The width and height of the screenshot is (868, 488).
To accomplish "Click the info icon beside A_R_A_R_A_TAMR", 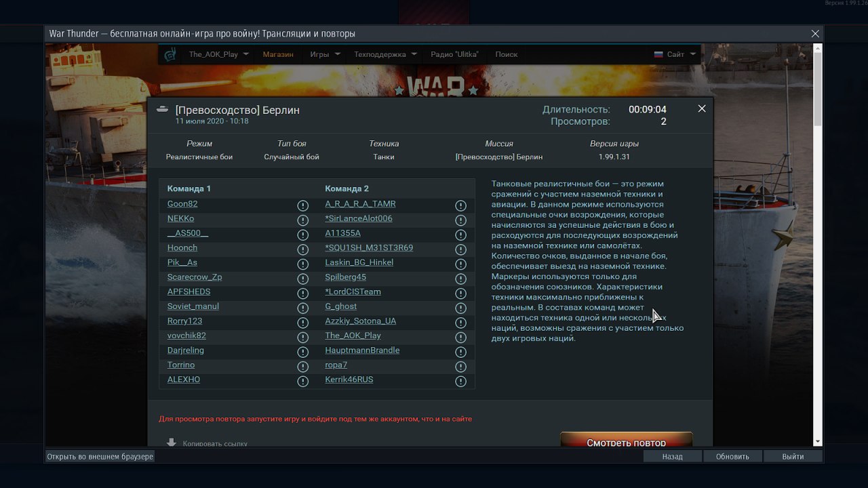I will pyautogui.click(x=460, y=205).
